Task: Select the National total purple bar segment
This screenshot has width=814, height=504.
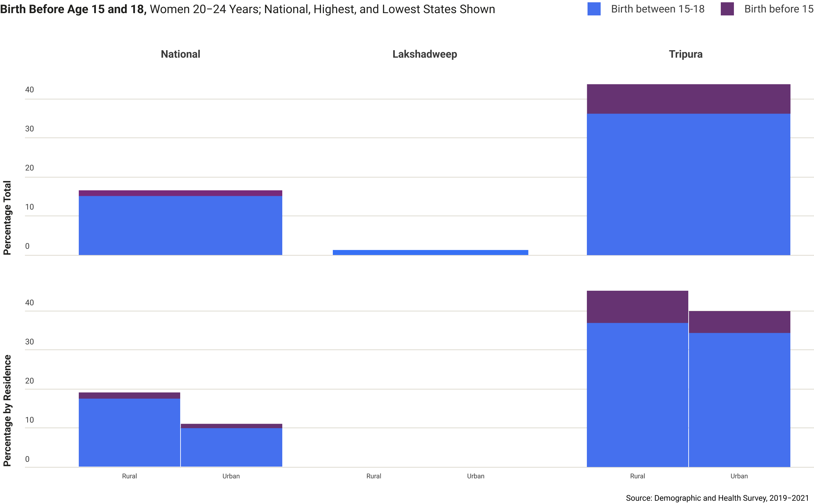Action: (x=180, y=193)
